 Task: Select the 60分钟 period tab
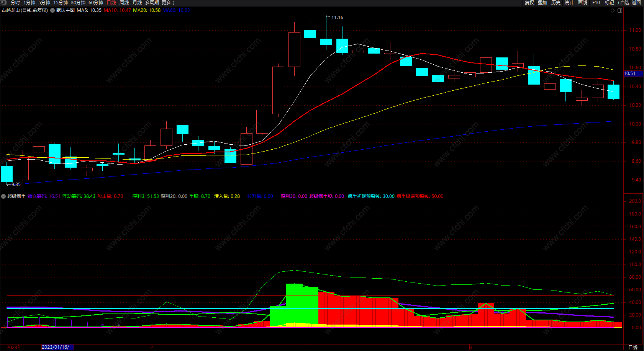(x=96, y=3)
